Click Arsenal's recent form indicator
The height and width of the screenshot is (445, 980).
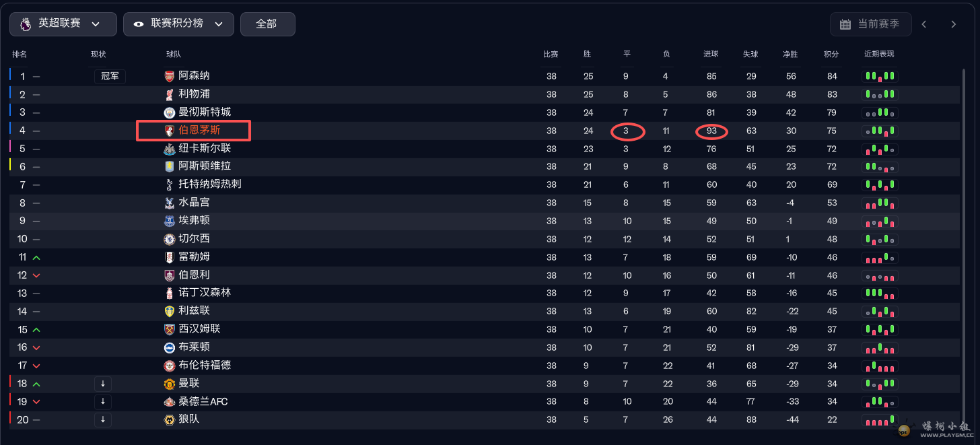tap(880, 76)
